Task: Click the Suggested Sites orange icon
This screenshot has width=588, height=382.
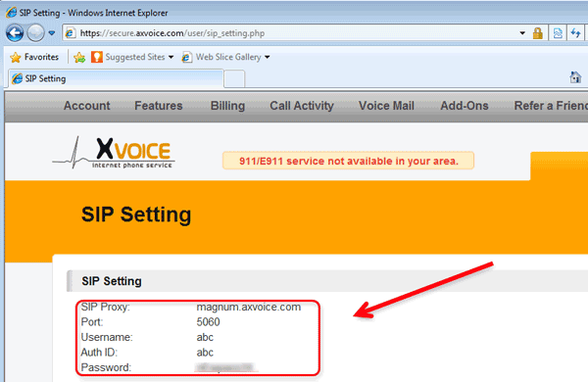Action: click(x=97, y=57)
